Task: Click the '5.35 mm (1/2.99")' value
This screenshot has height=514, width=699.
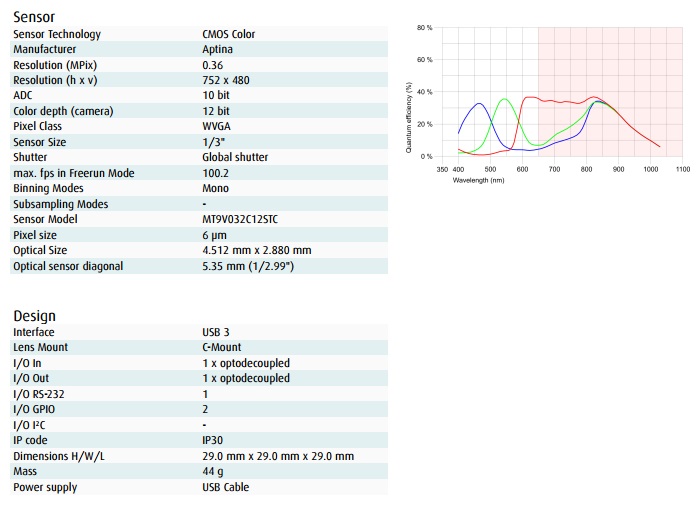Action: [248, 266]
